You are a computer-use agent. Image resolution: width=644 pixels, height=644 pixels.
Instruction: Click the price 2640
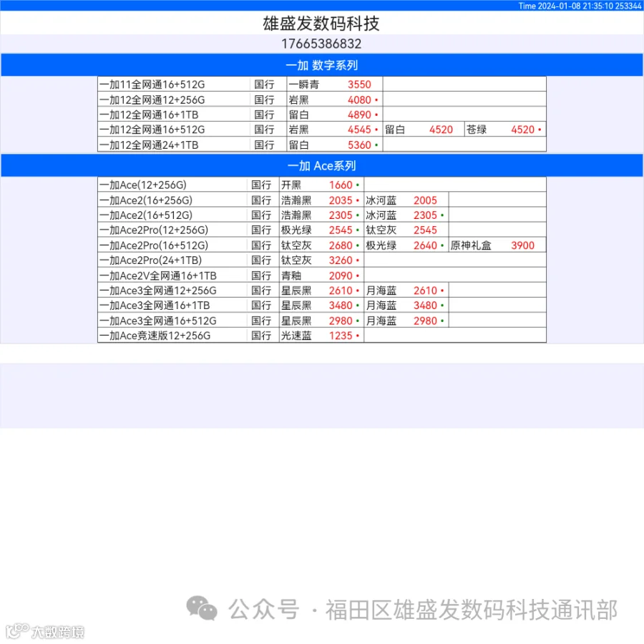(x=425, y=245)
